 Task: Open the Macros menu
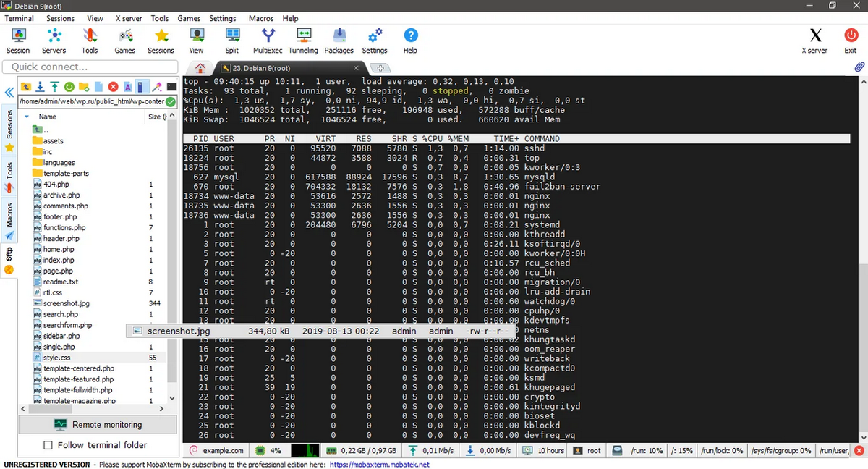pos(261,18)
